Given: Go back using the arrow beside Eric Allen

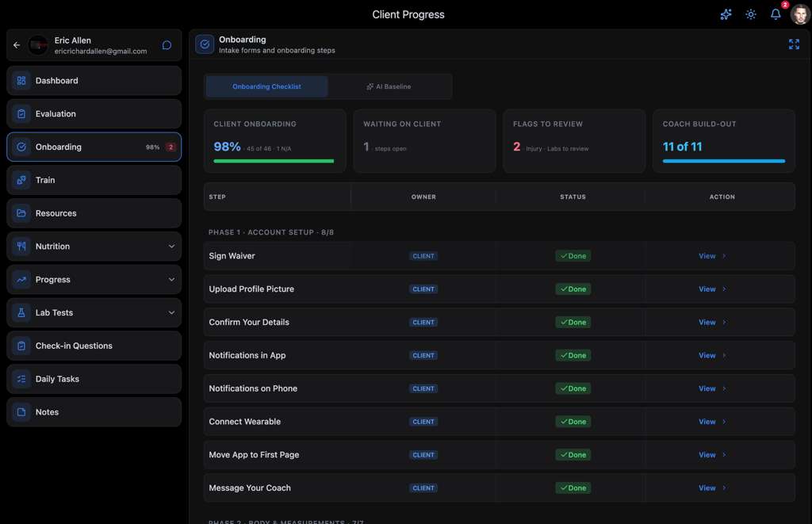Looking at the screenshot, I should [x=17, y=45].
